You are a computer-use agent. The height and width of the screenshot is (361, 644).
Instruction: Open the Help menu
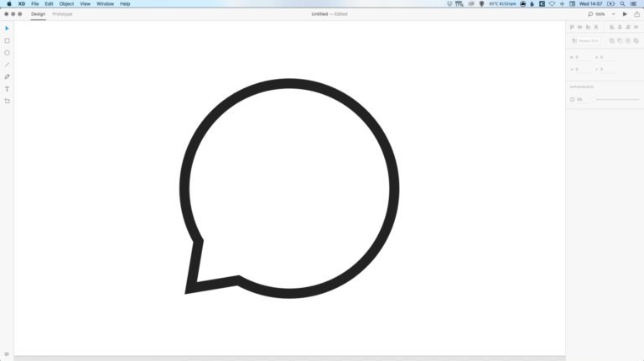[x=125, y=3]
